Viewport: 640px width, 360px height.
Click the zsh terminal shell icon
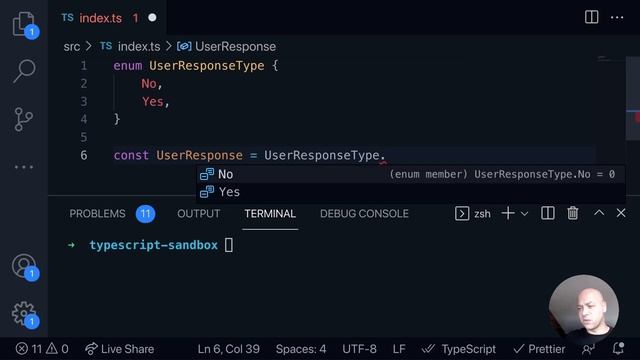coord(462,213)
